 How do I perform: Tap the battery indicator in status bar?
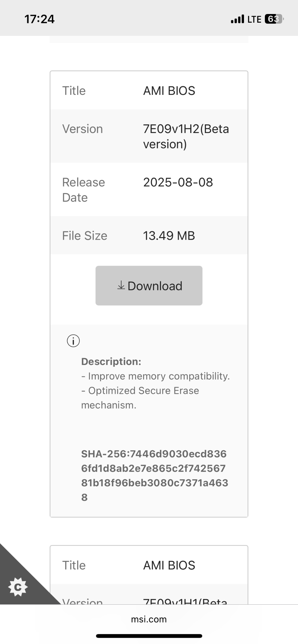(274, 19)
